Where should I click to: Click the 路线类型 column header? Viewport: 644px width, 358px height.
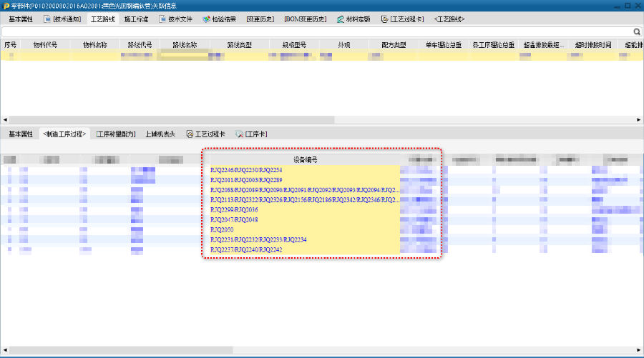240,45
